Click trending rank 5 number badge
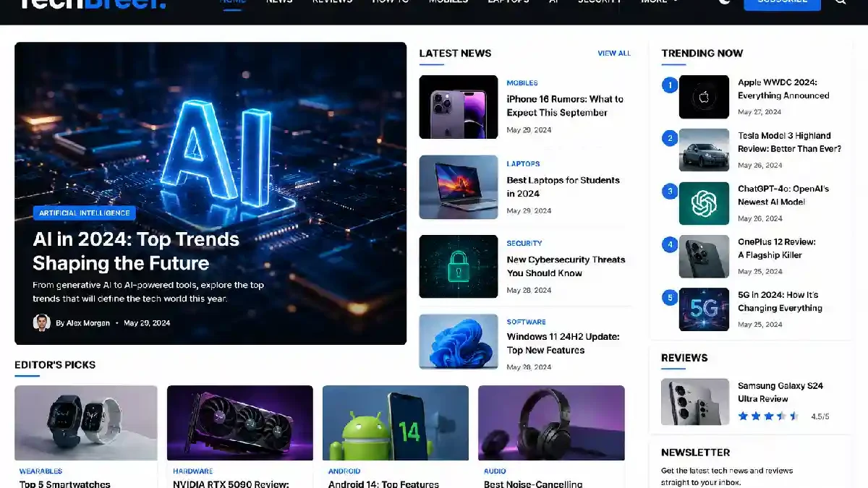 pos(670,297)
